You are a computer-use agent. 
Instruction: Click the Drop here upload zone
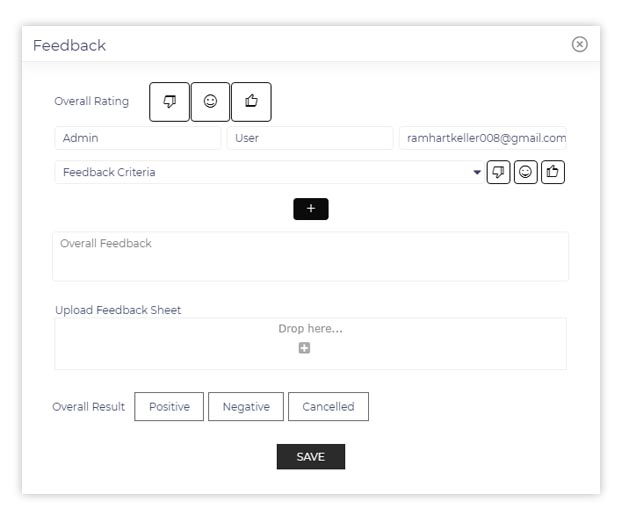coord(311,344)
